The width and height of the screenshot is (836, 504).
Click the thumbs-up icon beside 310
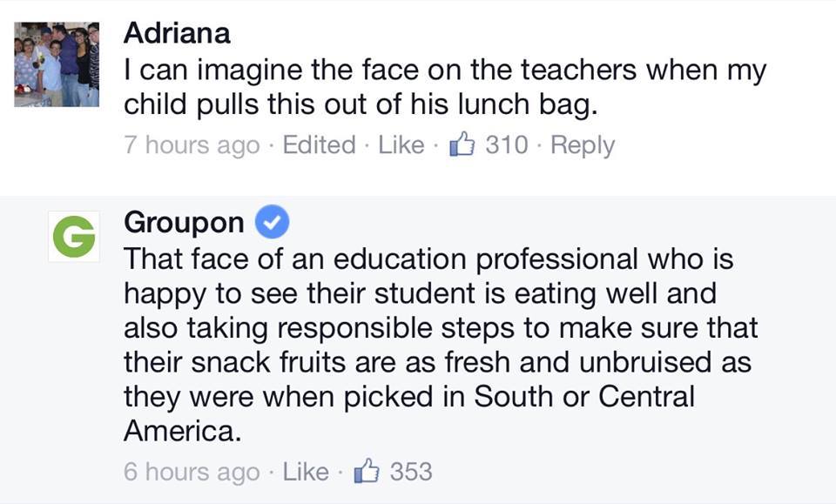coord(460,144)
